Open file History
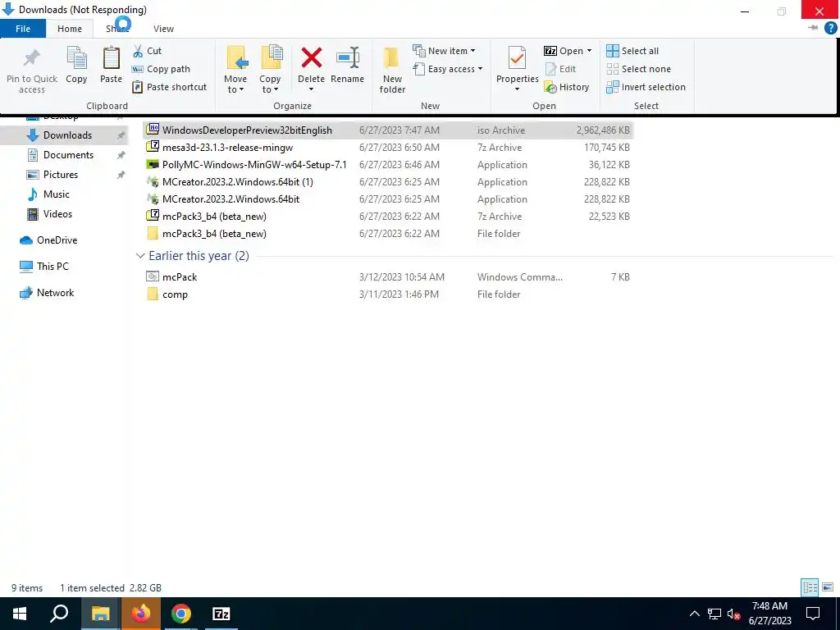 (x=567, y=87)
